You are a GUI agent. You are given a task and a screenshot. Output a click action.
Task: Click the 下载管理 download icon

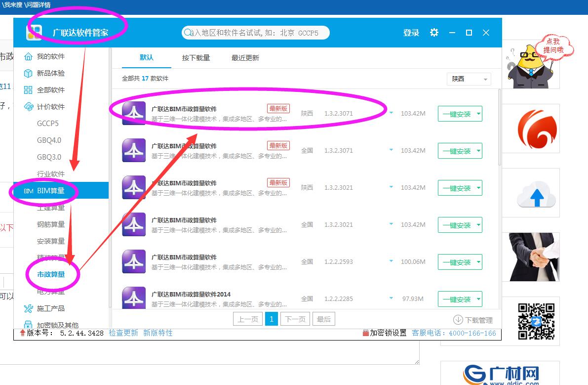(458, 320)
